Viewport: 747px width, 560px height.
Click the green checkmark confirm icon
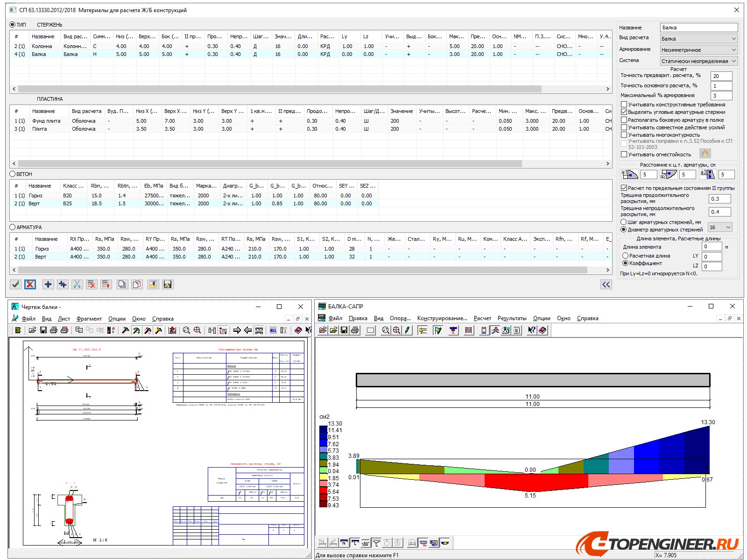point(15,284)
